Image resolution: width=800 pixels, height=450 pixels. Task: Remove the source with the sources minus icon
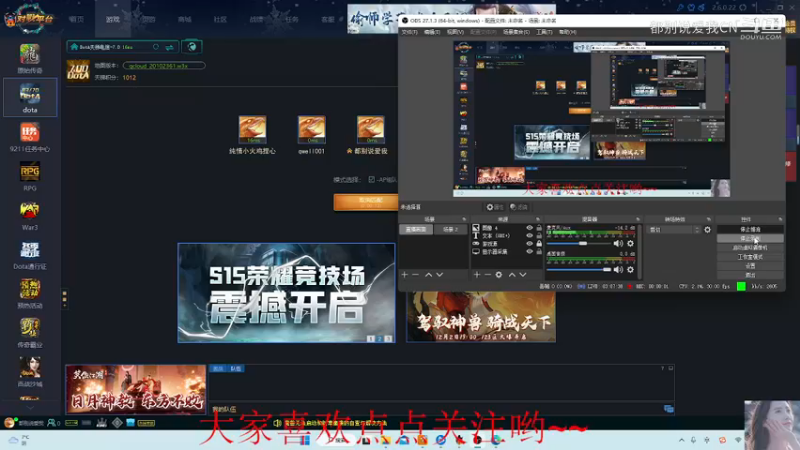[487, 274]
